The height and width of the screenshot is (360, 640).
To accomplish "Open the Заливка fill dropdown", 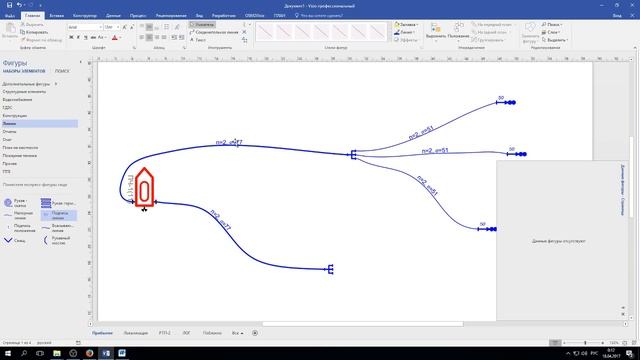I will click(407, 24).
